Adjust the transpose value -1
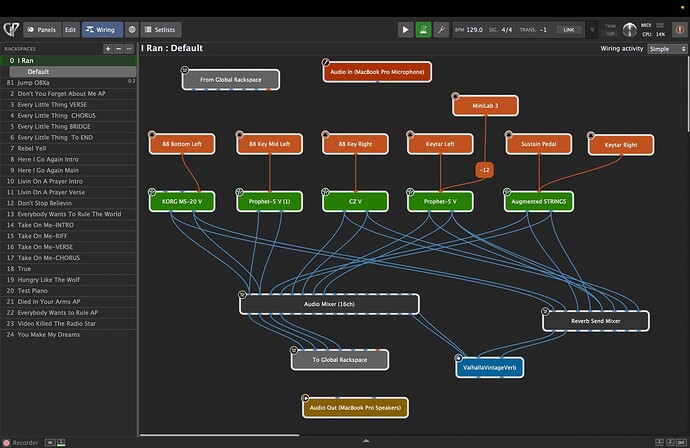This screenshot has width=690, height=448. [543, 29]
